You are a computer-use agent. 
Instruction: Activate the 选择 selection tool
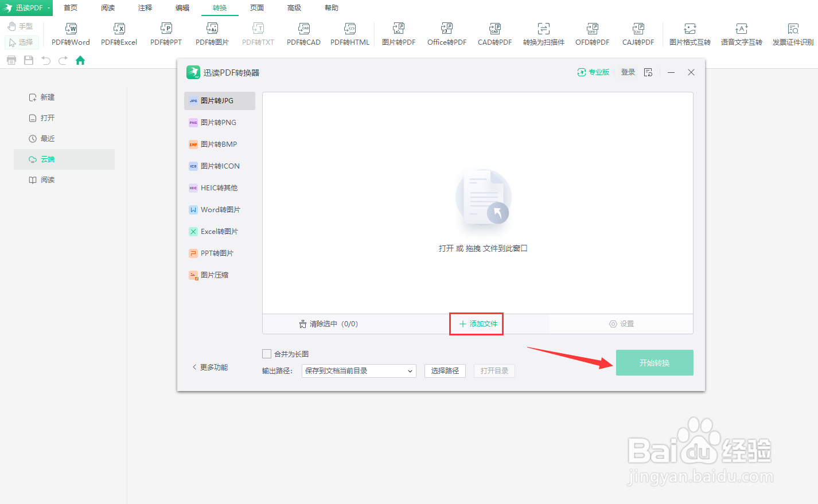pos(21,42)
